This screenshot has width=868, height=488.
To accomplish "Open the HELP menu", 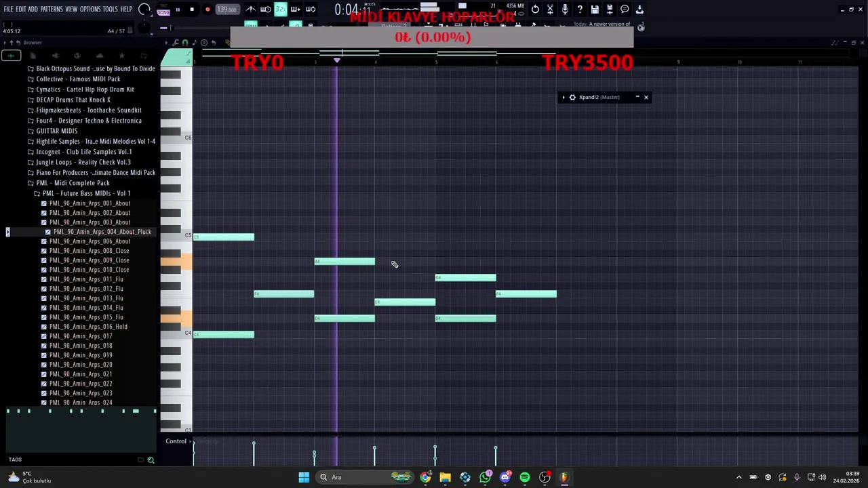I will [126, 9].
